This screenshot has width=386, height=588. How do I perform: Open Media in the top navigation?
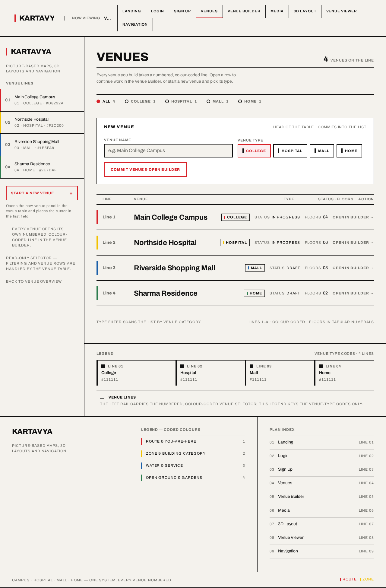277,11
